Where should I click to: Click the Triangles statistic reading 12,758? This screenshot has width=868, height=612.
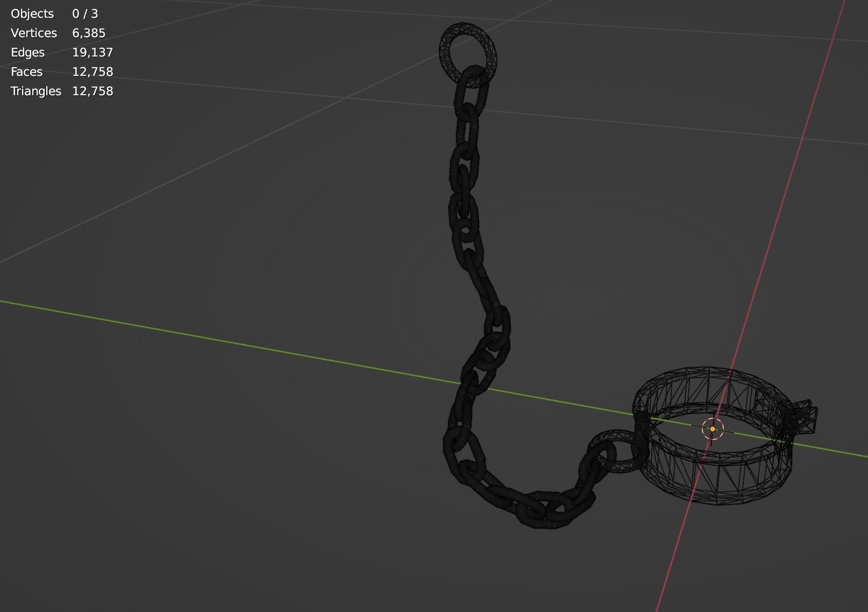pos(62,91)
